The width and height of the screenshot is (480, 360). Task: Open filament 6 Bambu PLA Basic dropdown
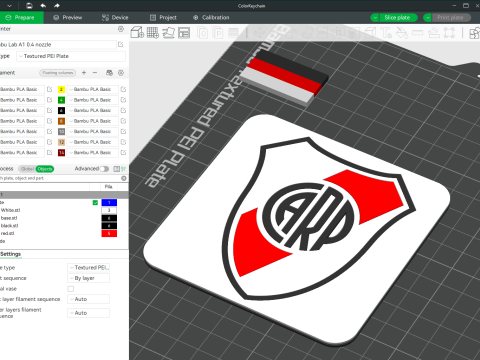[93, 110]
